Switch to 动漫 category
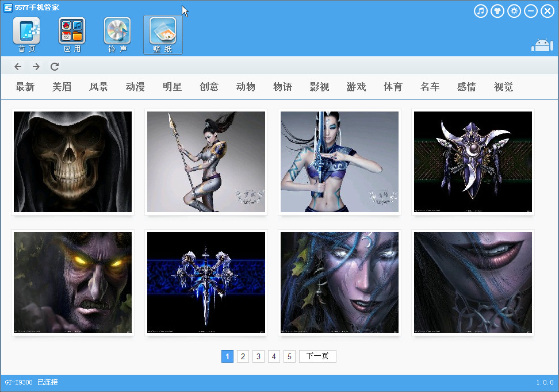Image resolution: width=559 pixels, height=392 pixels. 135,87
